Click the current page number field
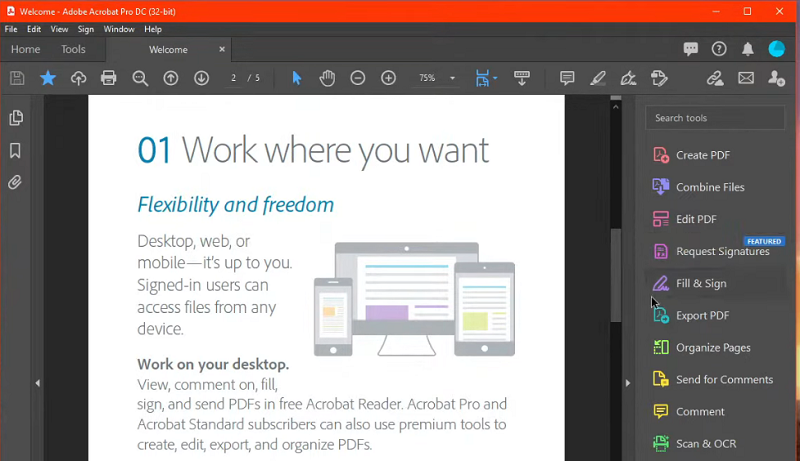The height and width of the screenshot is (461, 800). pos(234,78)
